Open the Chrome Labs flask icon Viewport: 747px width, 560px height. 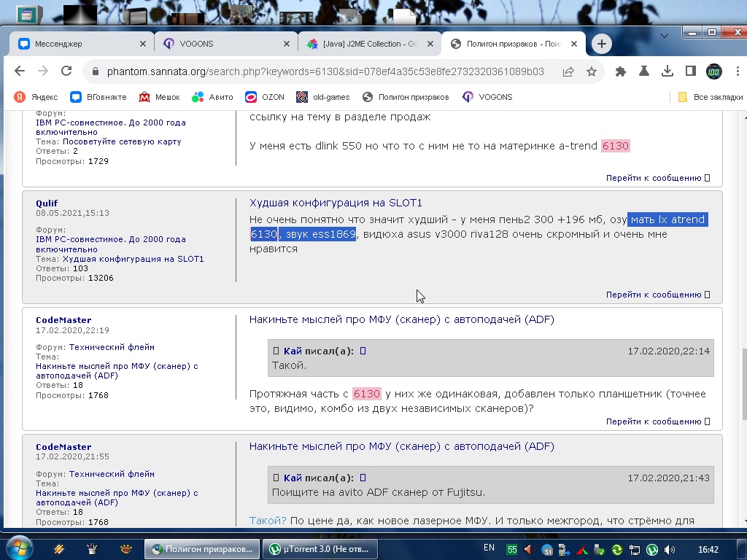[x=643, y=71]
